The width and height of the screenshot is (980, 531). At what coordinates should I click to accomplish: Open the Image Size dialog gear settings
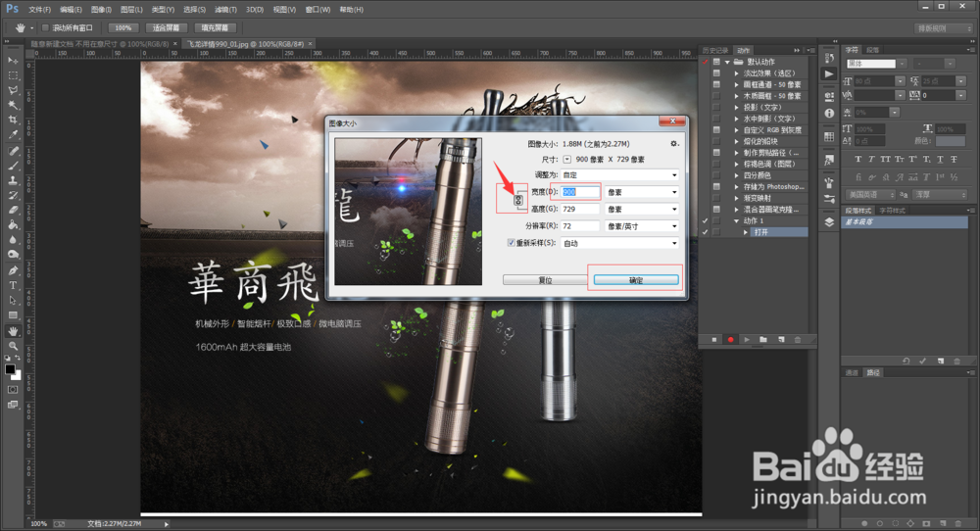pos(674,144)
